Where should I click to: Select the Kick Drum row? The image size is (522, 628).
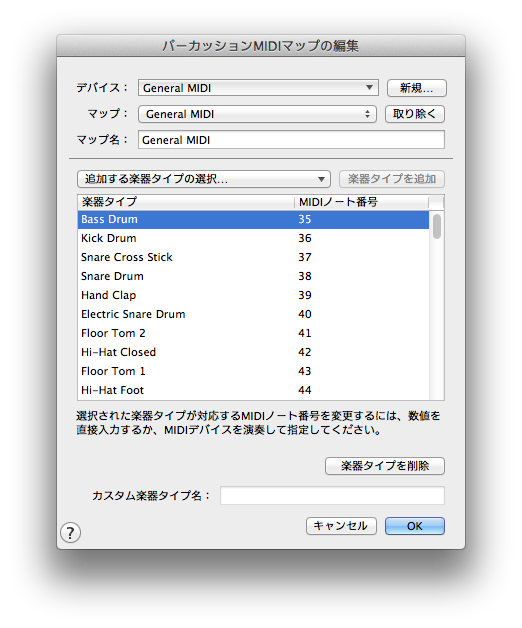pos(253,238)
